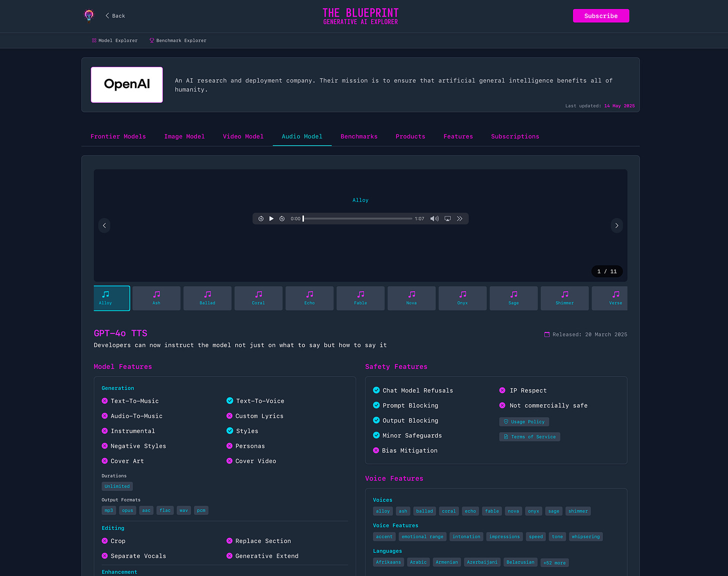Click the 'emotional range' voice feature chip
The image size is (728, 576).
(x=422, y=536)
